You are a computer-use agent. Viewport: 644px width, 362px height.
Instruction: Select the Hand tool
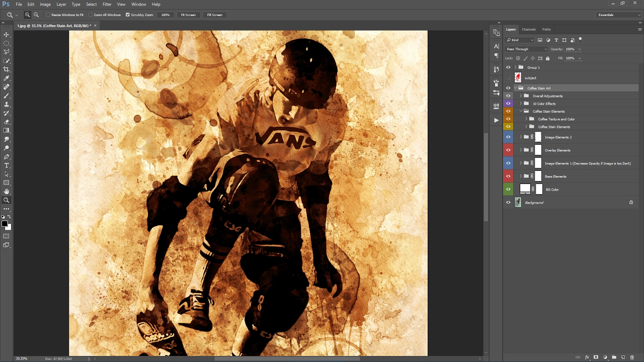7,192
